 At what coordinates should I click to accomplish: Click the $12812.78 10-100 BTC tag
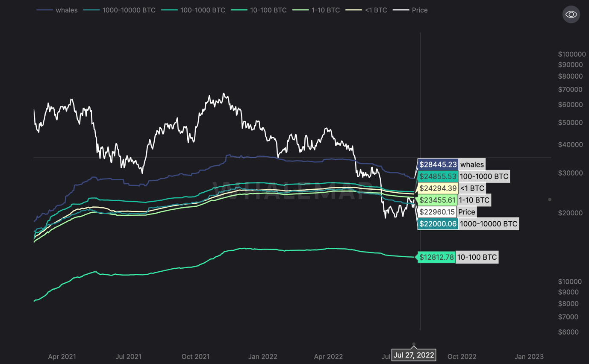tap(436, 257)
